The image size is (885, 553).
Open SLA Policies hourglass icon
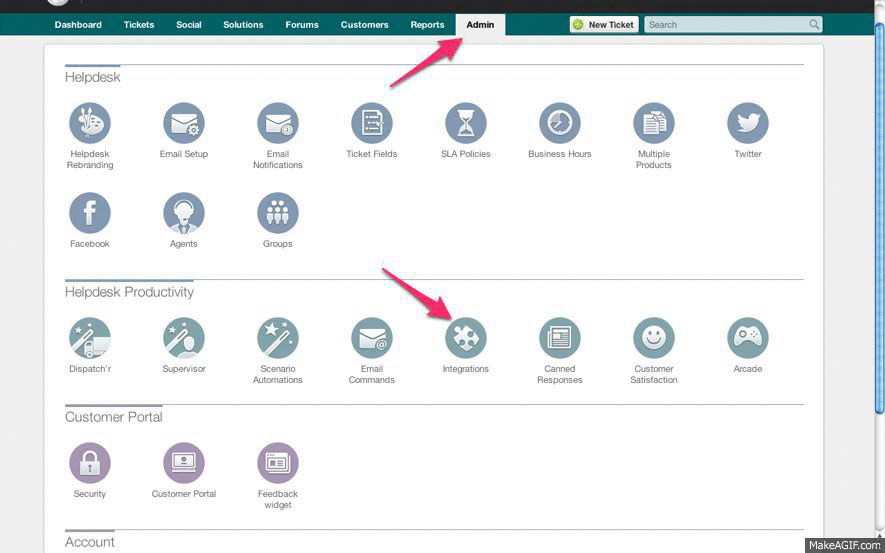(x=466, y=124)
